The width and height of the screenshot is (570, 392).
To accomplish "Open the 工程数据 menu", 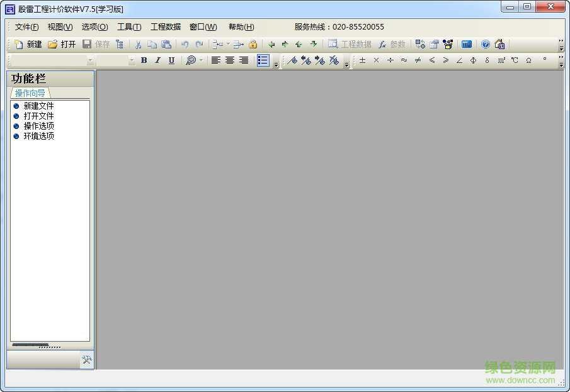I will point(165,27).
